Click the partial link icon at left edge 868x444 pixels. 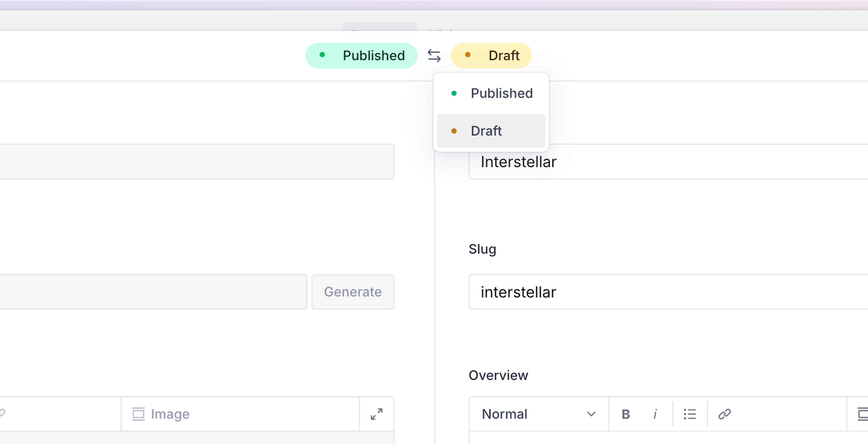click(2, 413)
